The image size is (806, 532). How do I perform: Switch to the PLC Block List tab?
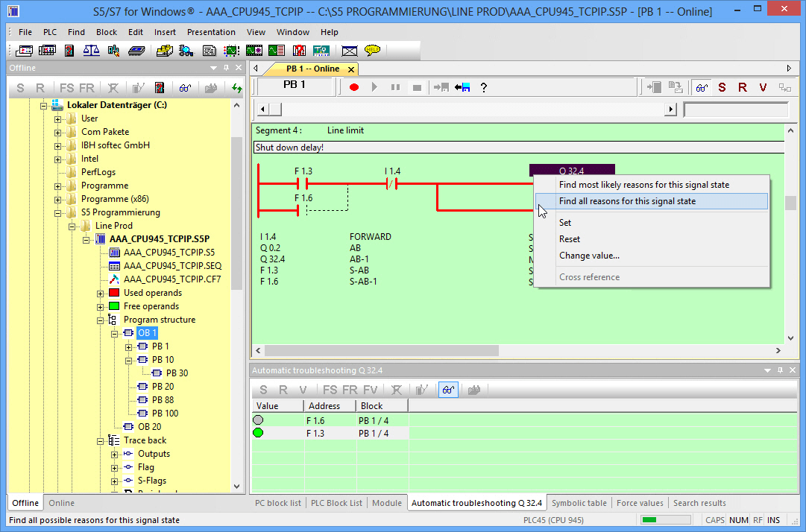point(336,503)
